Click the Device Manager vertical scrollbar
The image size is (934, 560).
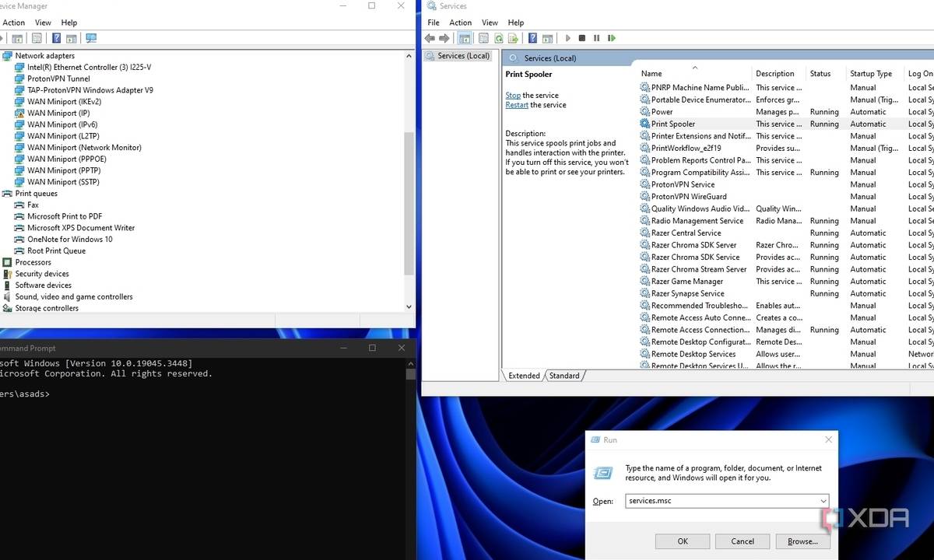click(409, 202)
